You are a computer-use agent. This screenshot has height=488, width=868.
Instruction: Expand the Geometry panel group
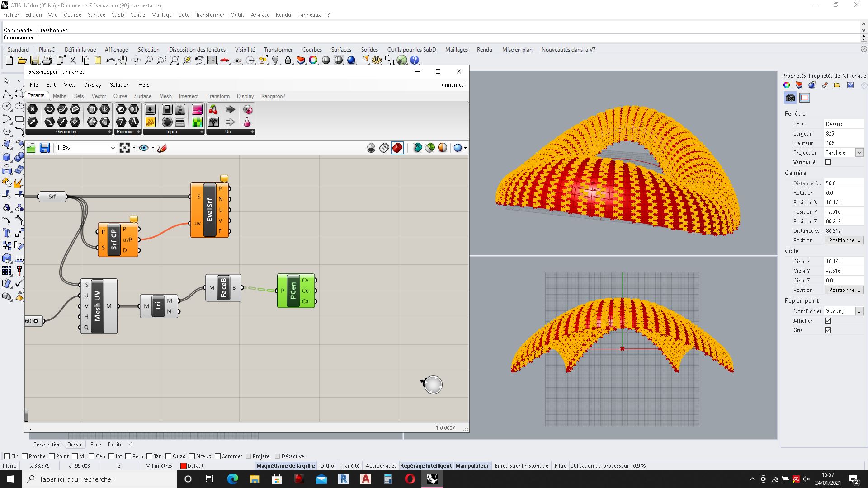(109, 132)
